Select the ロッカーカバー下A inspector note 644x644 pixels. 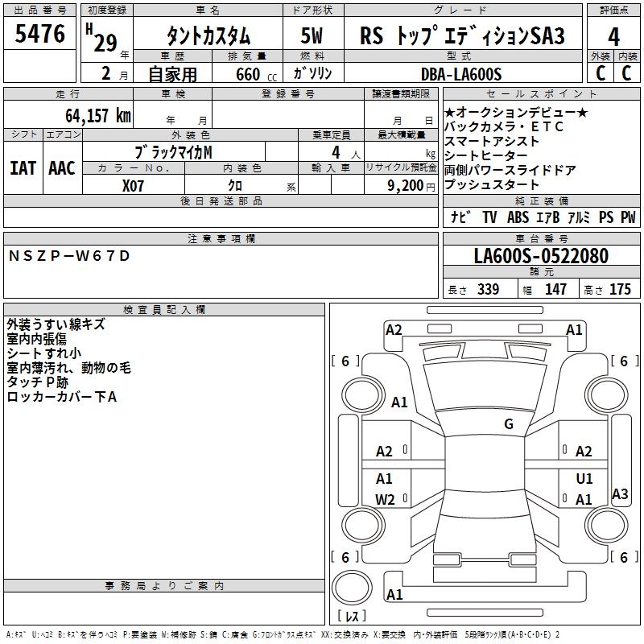(x=63, y=397)
